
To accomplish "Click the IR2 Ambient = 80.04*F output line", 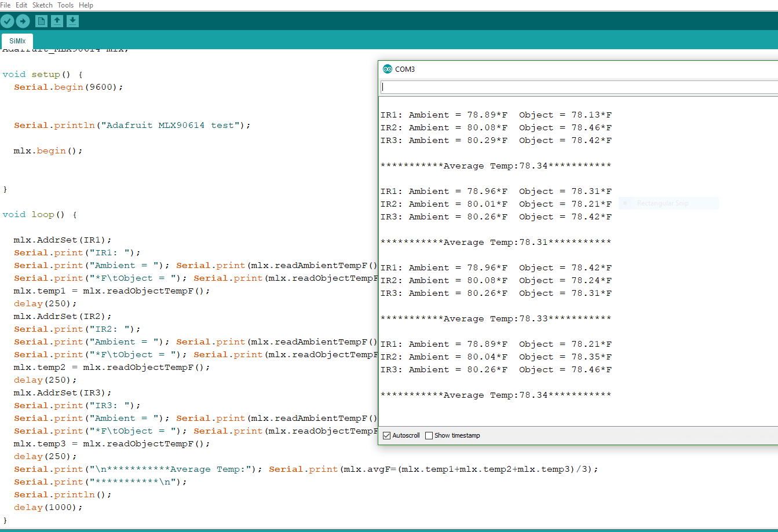I will pos(496,357).
